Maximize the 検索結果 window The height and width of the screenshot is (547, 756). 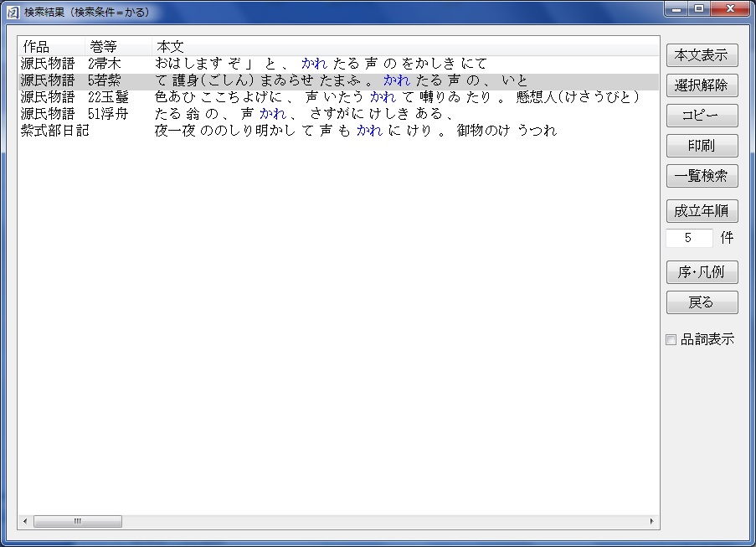[698, 9]
